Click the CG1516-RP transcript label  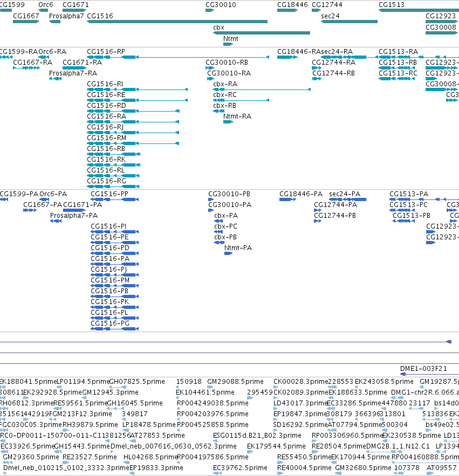pos(106,52)
